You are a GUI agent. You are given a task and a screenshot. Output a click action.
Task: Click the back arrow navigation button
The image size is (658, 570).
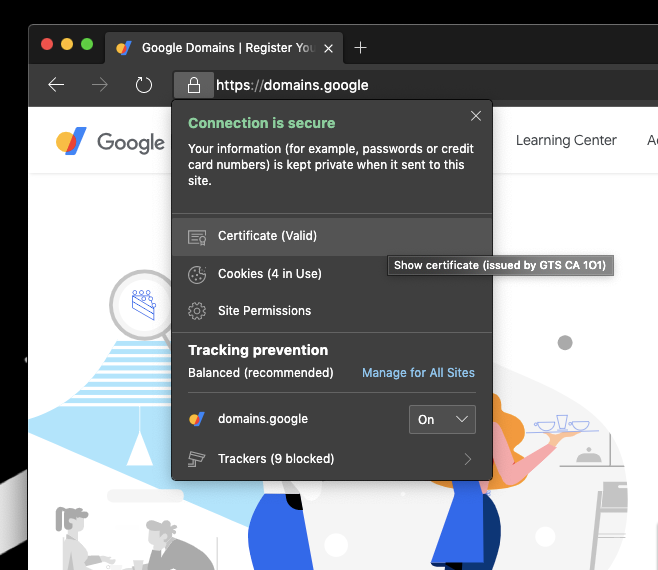click(x=56, y=85)
